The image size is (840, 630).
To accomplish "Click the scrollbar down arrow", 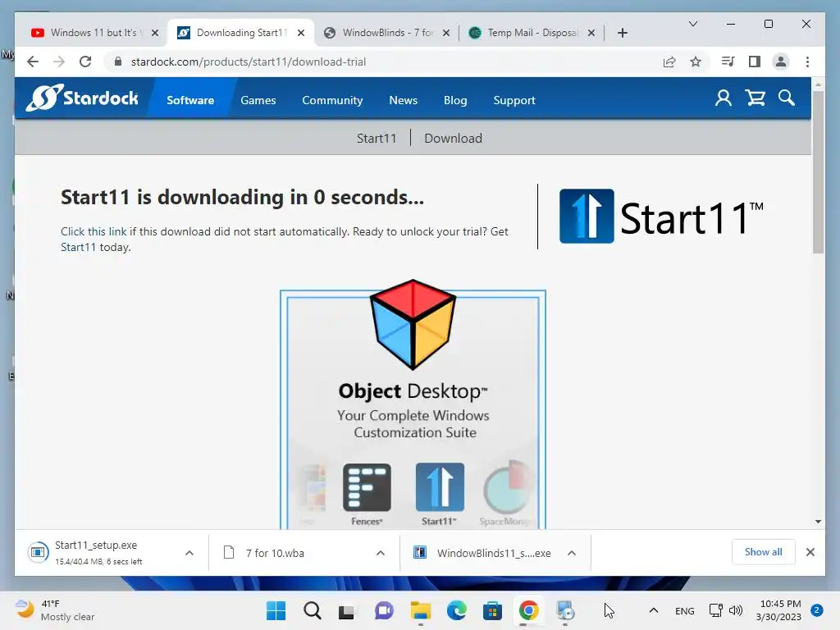I will point(818,521).
